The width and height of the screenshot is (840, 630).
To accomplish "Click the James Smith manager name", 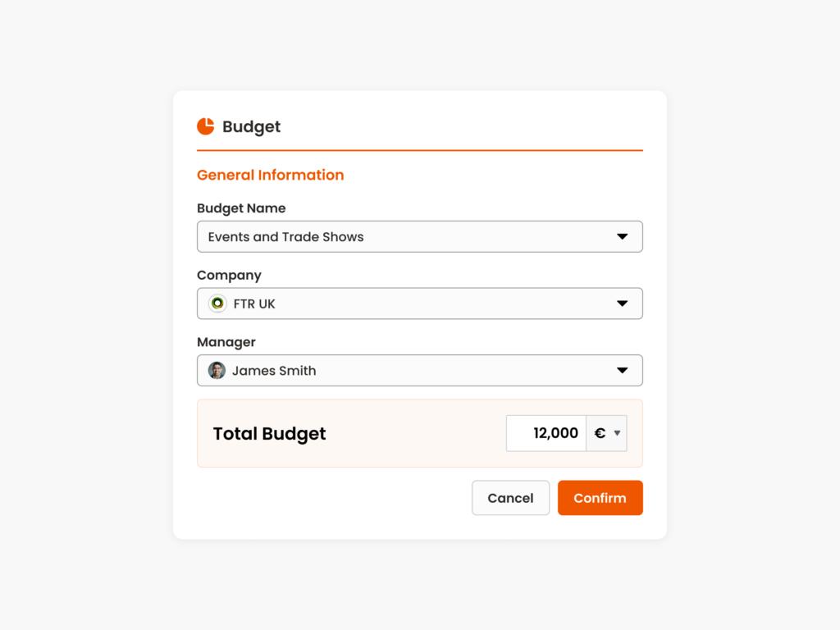I will [274, 371].
